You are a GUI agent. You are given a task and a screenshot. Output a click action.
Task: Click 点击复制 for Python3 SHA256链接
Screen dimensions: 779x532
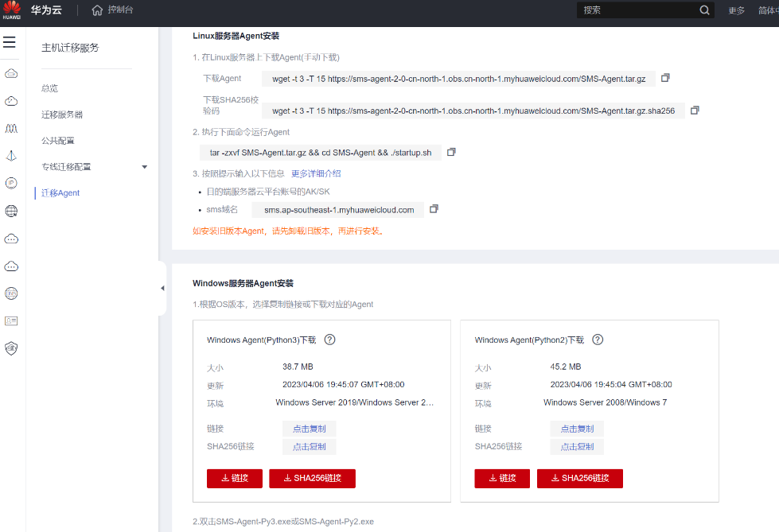309,447
